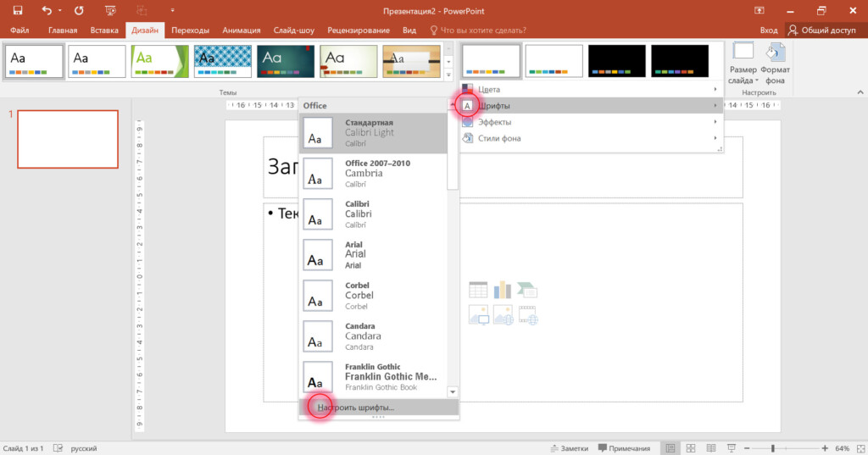Click the insert table icon on slide
The width and height of the screenshot is (868, 455).
(478, 290)
